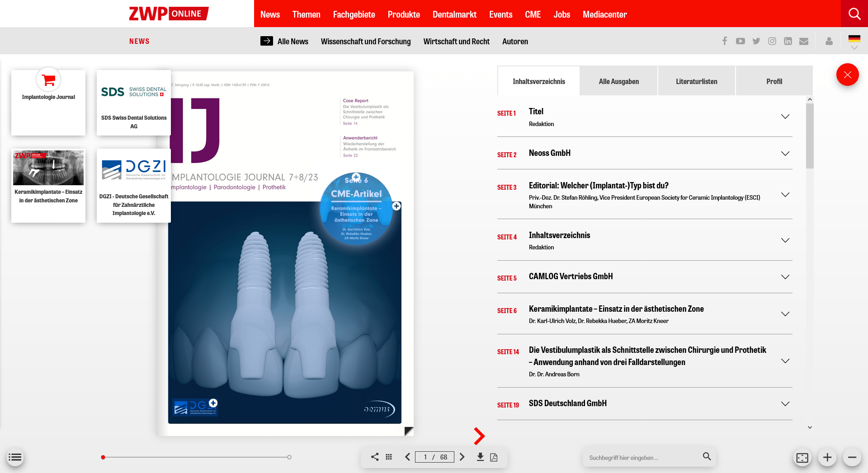Open the user account icon
This screenshot has height=473, width=868.
tap(829, 41)
